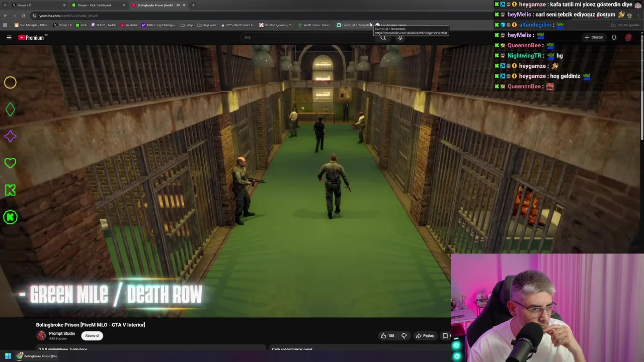Open the YouTube bookmark

click(129, 25)
